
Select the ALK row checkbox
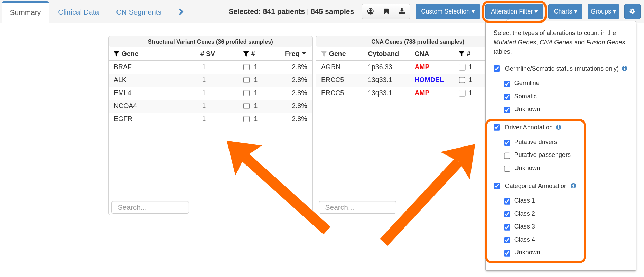246,80
